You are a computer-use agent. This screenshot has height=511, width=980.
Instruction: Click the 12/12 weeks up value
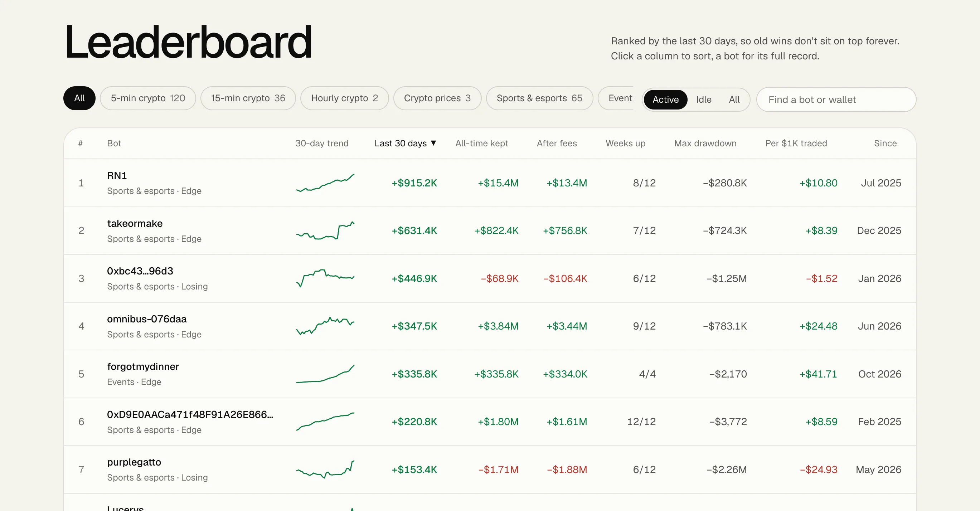pyautogui.click(x=641, y=422)
